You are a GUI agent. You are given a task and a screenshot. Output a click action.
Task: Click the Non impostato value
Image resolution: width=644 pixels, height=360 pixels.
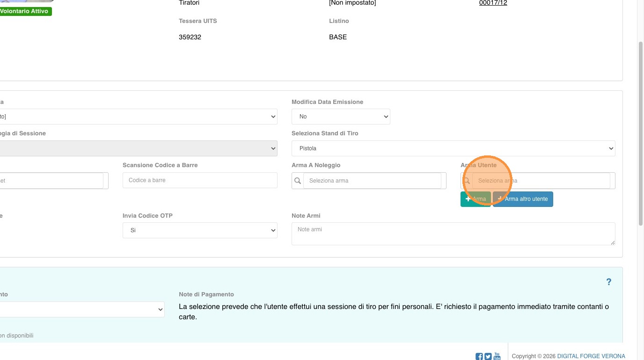(352, 3)
